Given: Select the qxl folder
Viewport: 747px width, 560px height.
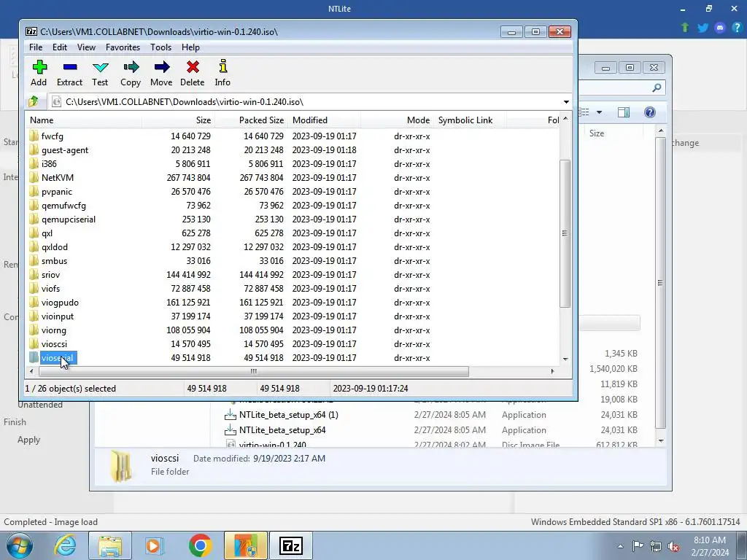Looking at the screenshot, I should (47, 233).
